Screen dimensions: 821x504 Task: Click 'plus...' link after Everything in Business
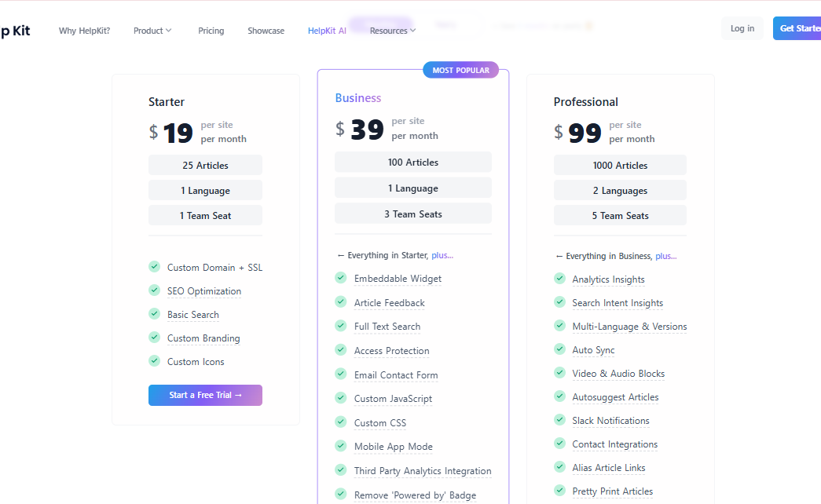coord(666,256)
